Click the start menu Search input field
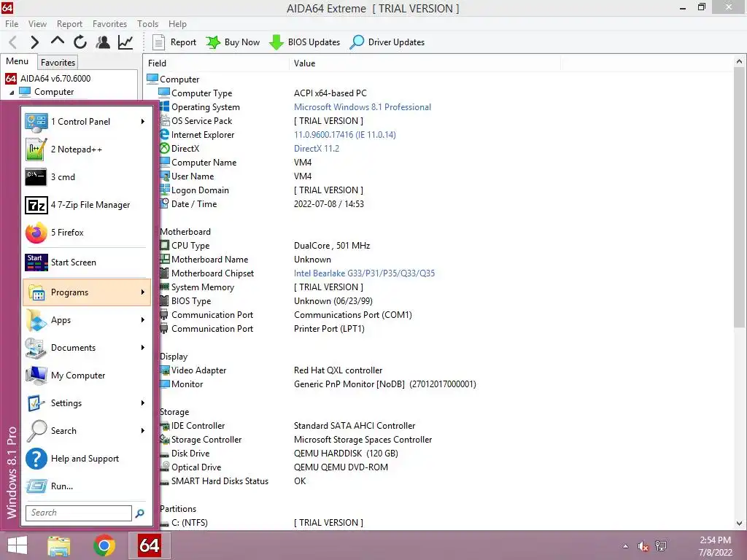747x560 pixels. 79,513
